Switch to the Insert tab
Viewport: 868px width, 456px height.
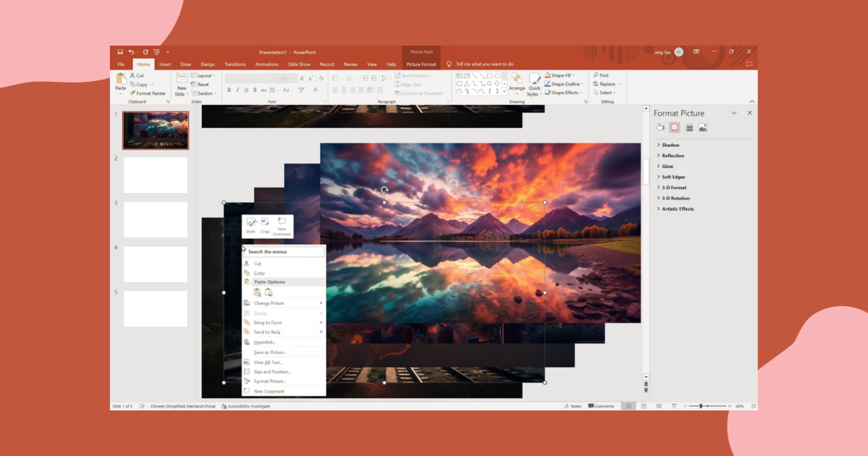(166, 64)
